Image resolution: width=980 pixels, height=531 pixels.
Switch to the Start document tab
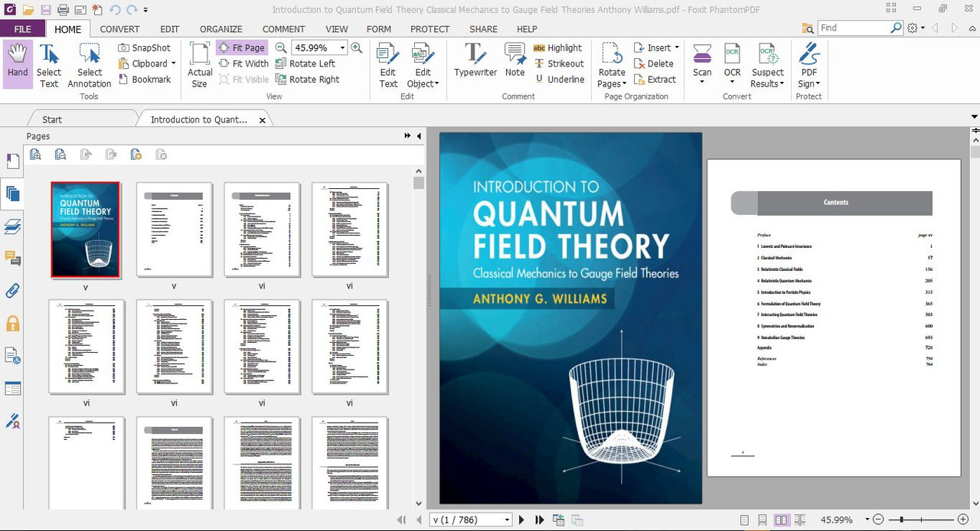tap(52, 119)
